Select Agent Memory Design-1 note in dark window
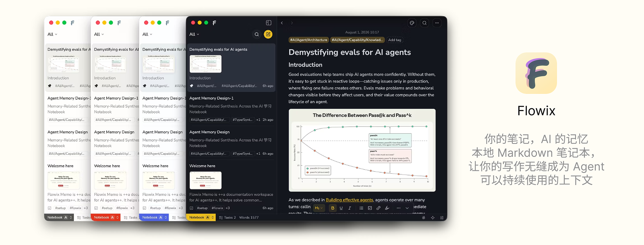This screenshot has height=245, width=644. [231, 109]
